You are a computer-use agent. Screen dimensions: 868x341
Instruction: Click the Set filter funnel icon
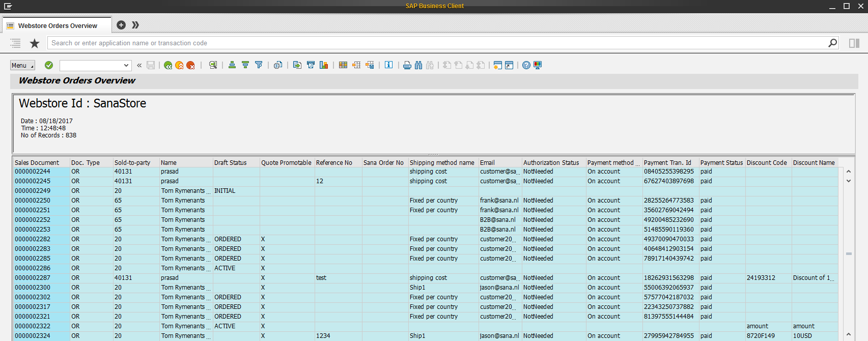(x=259, y=65)
